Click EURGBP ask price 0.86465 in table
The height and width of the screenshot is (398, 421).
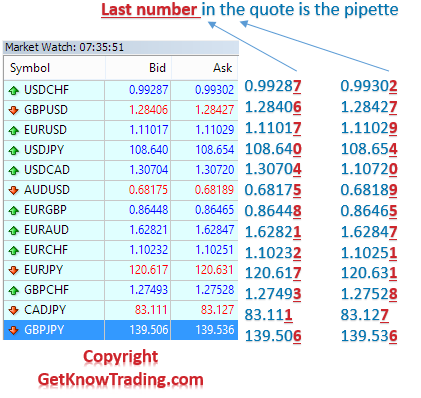pos(214,210)
